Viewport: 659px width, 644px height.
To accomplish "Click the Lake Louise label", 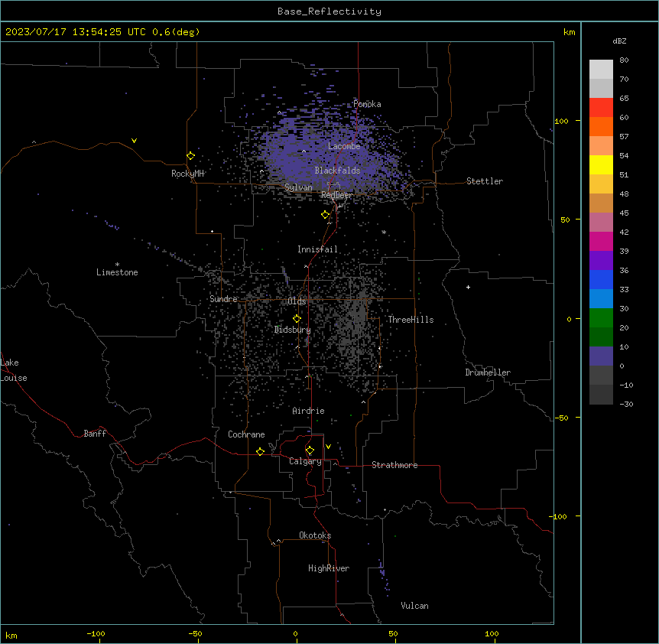I will 14,370.
